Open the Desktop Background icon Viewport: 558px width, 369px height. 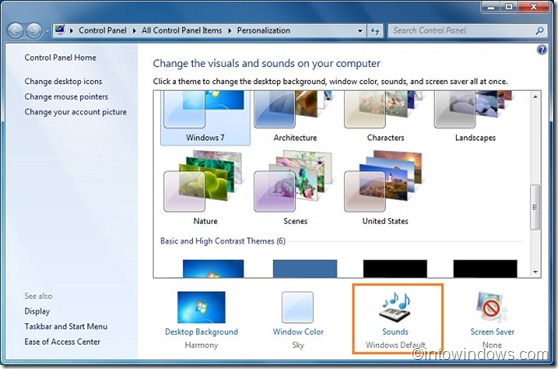coord(201,307)
